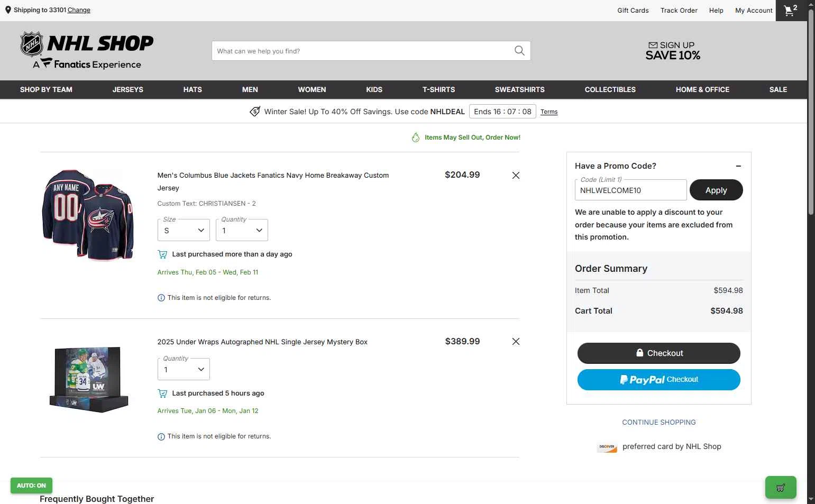The width and height of the screenshot is (815, 504).
Task: Open the shopping cart icon with 2 items
Action: pyautogui.click(x=791, y=11)
